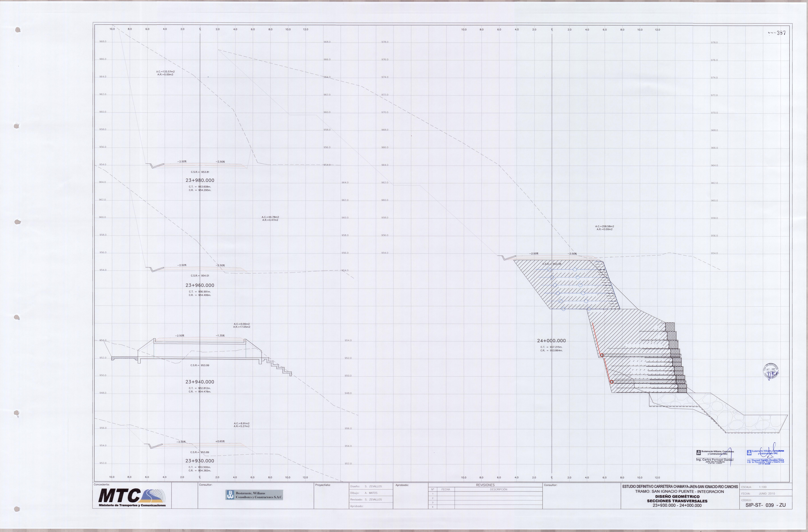Click the Dibujo name A. MATOS
Viewport: 808px width, 532px height.
tap(371, 493)
